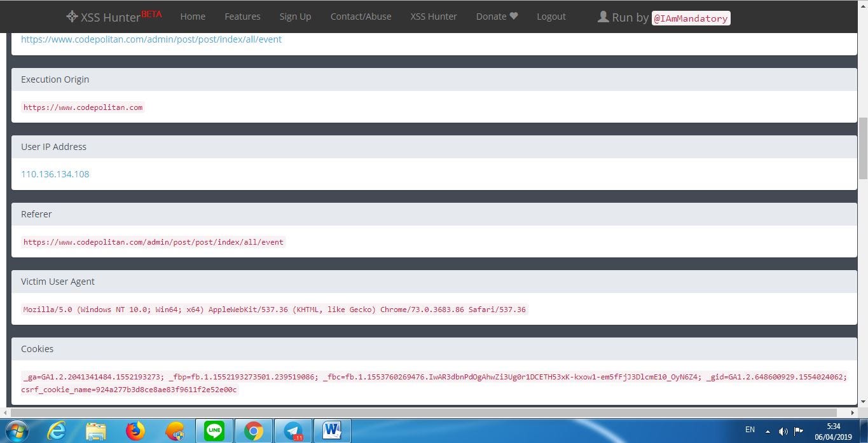
Task: Select the Referer URL code text
Action: pyautogui.click(x=153, y=242)
